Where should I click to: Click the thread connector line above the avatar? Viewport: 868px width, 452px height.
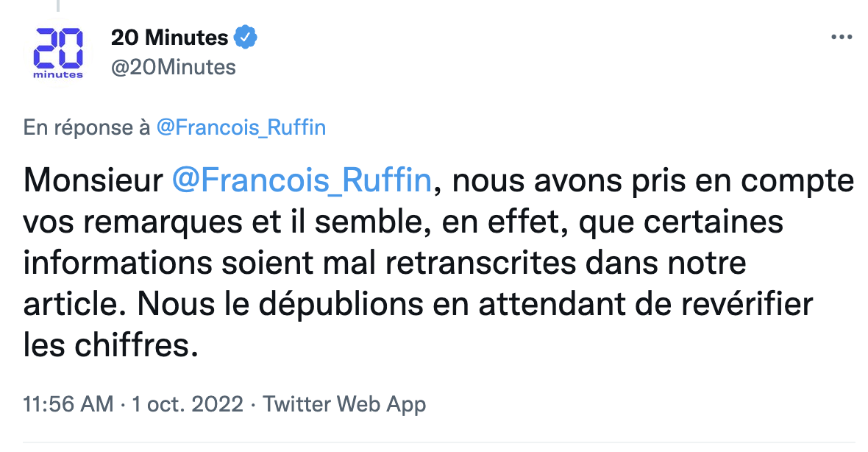click(x=58, y=7)
